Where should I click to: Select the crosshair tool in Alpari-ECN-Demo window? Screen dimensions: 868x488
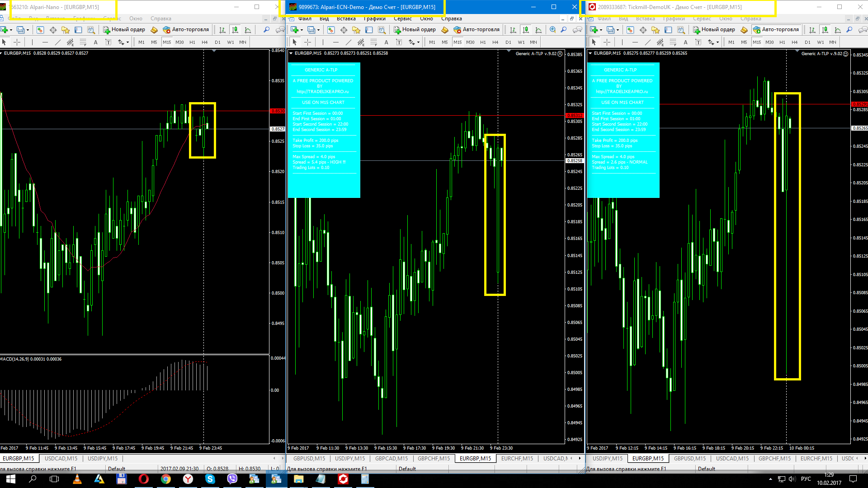[308, 42]
